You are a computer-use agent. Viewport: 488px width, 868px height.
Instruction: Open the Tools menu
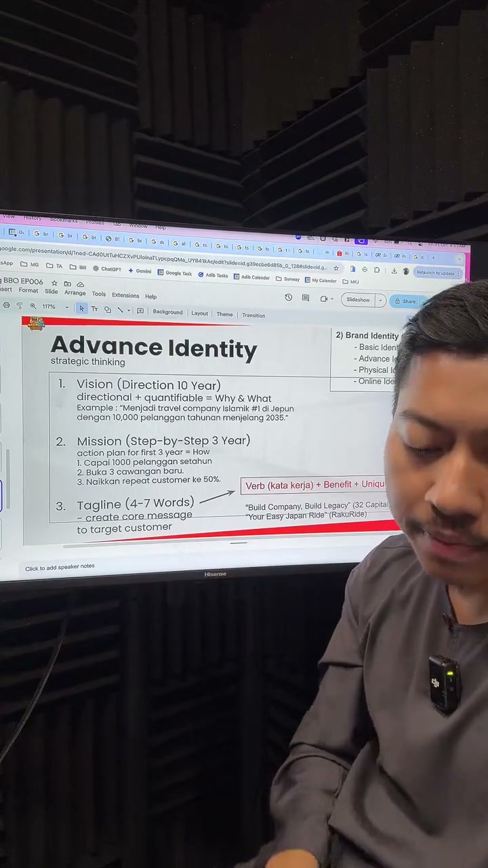pos(98,294)
